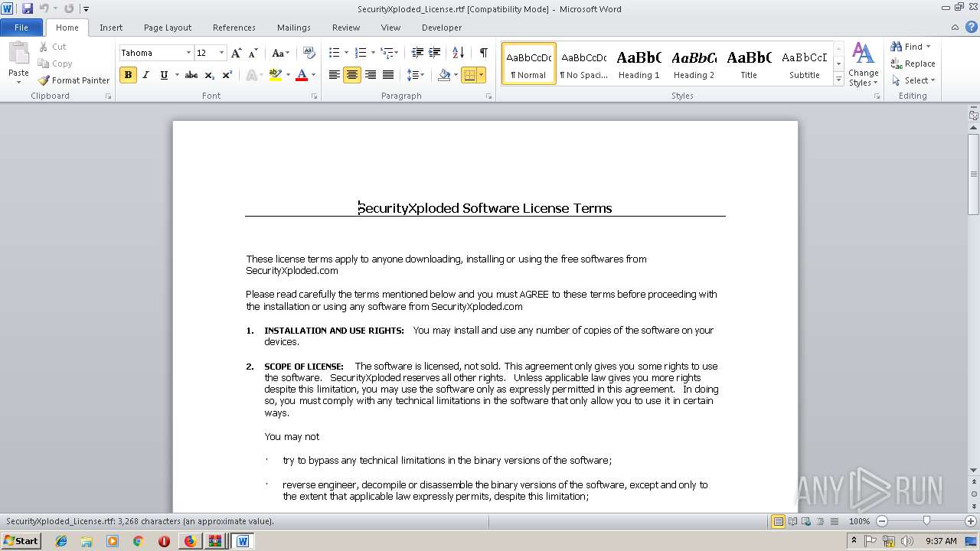Click the Paste icon
980x551 pixels.
[x=18, y=54]
